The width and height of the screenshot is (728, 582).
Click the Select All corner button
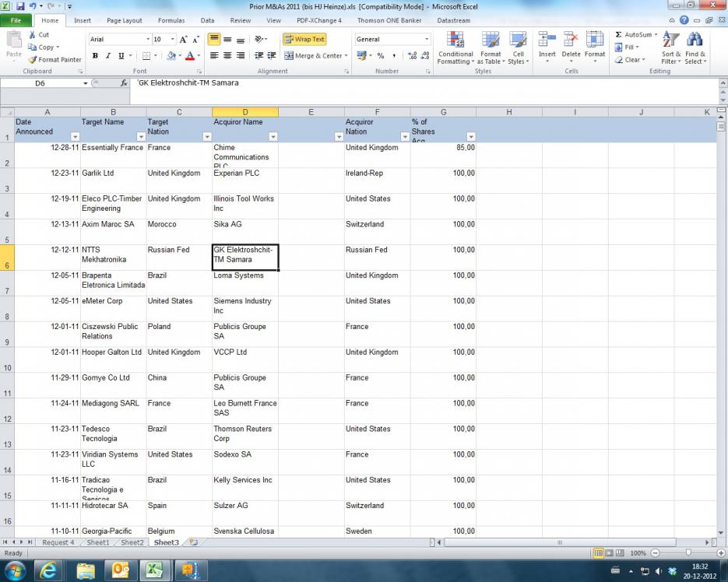[x=7, y=112]
